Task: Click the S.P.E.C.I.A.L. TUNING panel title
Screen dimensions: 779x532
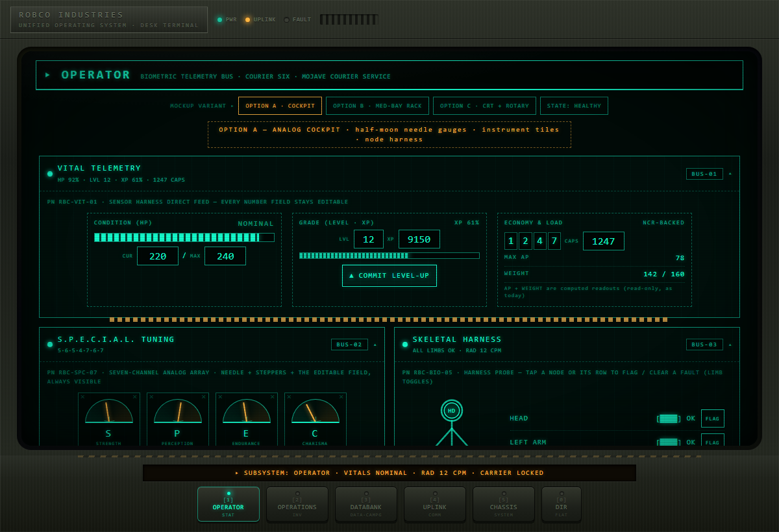Action: point(116,339)
